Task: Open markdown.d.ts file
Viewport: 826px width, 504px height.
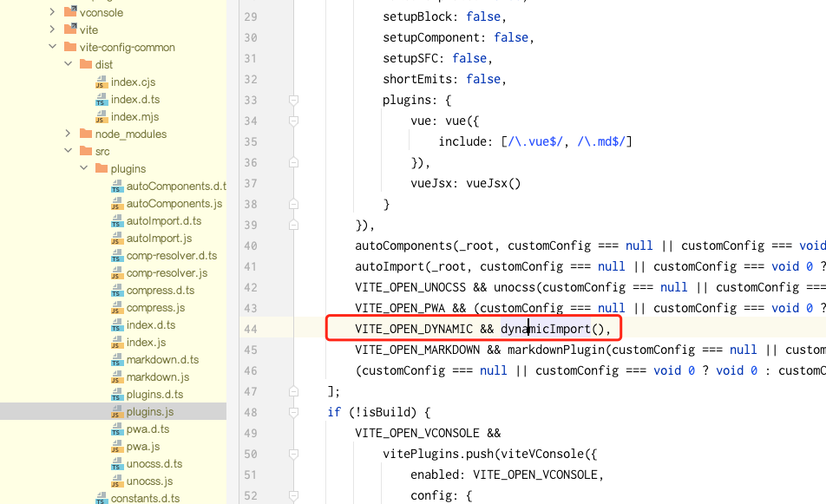Action: click(x=163, y=360)
